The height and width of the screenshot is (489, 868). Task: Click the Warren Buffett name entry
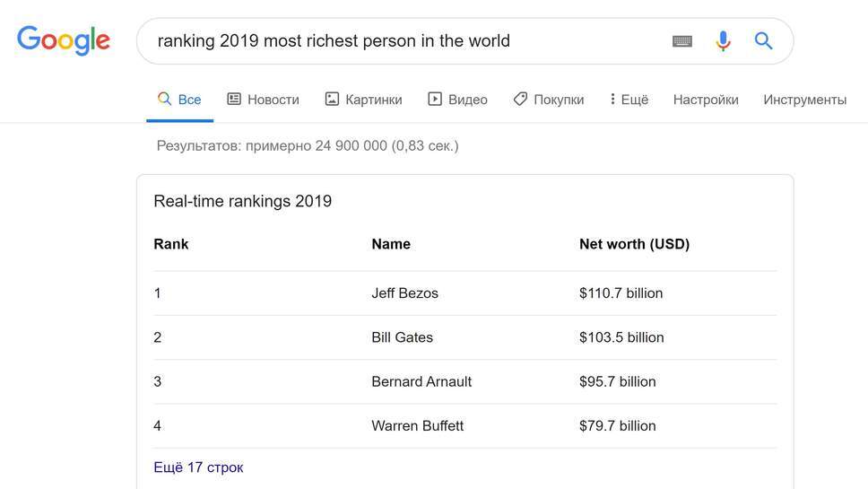tap(417, 425)
